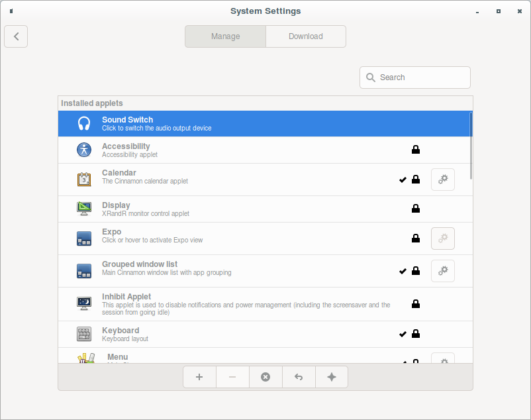The height and width of the screenshot is (420, 531).
Task: Select the Keyboard applet row
Action: 265,335
